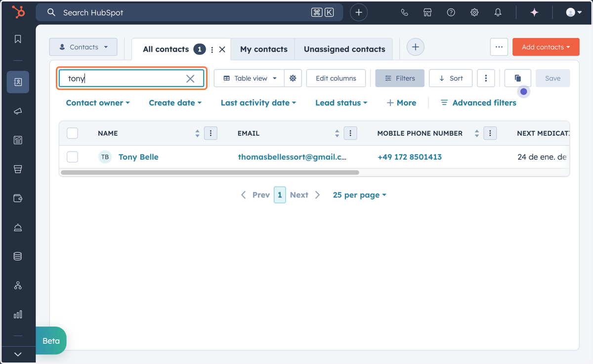Open the Help question mark icon

[451, 12]
